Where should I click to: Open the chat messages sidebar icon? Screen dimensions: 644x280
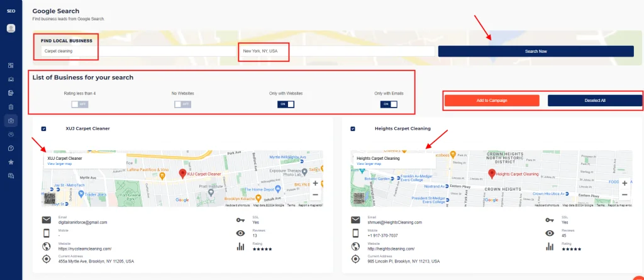tap(11, 176)
